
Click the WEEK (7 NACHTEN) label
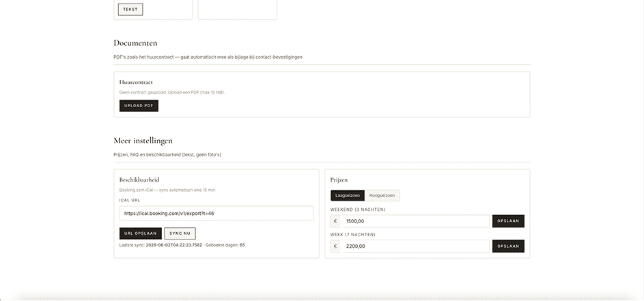coord(353,235)
